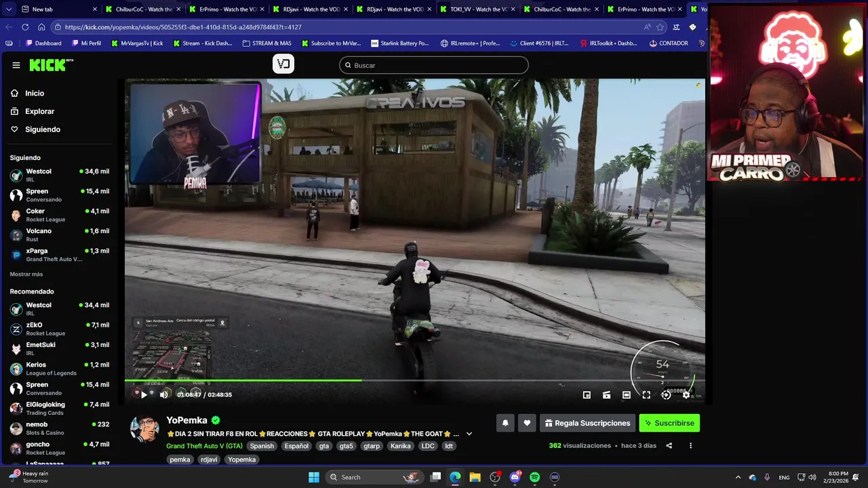Toggle follow heart for YoPemka
868x488 pixels.
(x=527, y=423)
